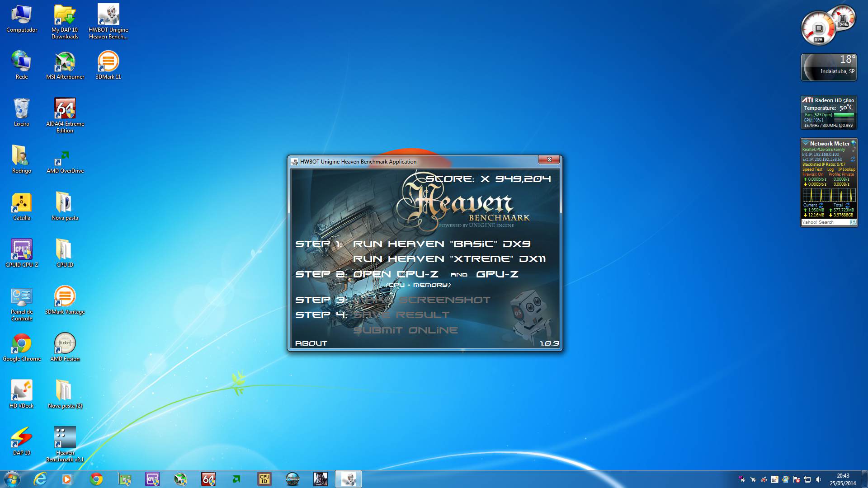Open My DAP 10 Downloads folder
Screen dimensions: 868x488
(65, 22)
